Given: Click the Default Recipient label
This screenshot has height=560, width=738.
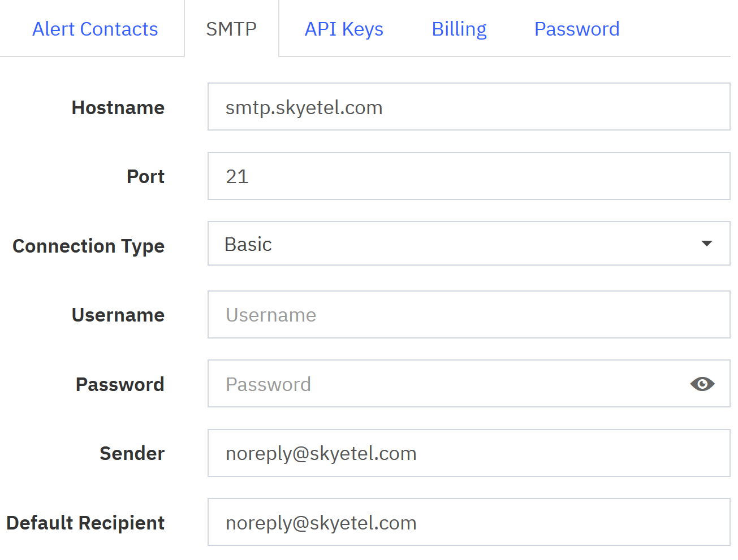Looking at the screenshot, I should tap(85, 523).
